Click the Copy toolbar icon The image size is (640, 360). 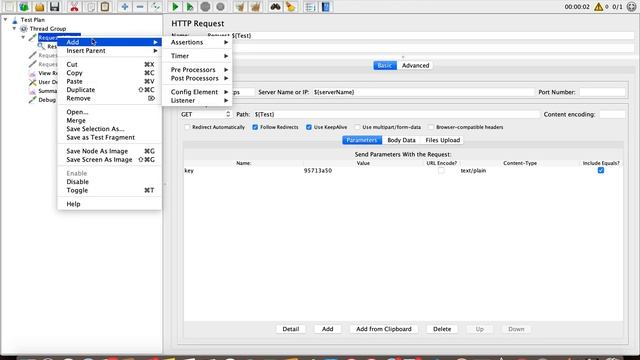point(90,7)
